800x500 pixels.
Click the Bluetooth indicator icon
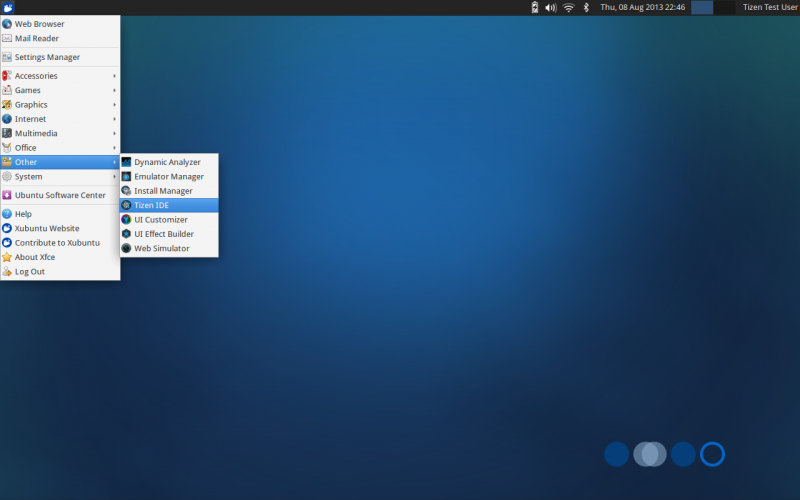(586, 7)
